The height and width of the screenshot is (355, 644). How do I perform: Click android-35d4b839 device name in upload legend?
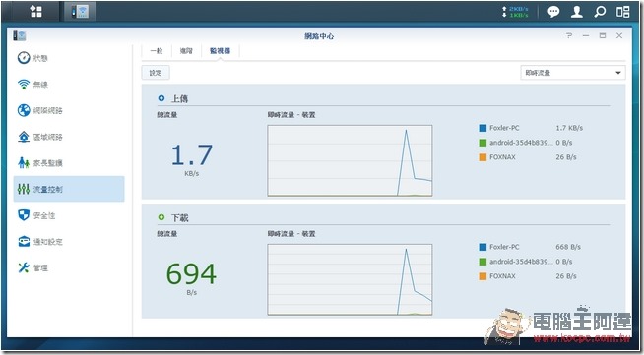[x=521, y=143]
